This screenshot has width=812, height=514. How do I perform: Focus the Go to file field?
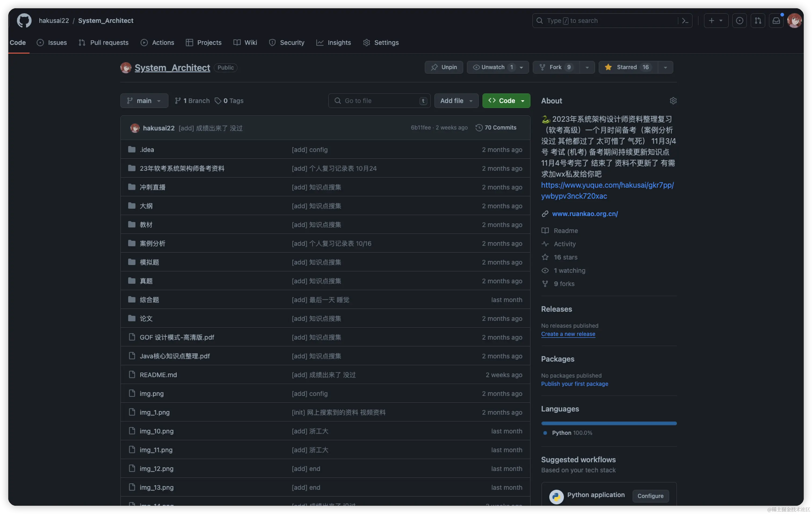click(379, 101)
